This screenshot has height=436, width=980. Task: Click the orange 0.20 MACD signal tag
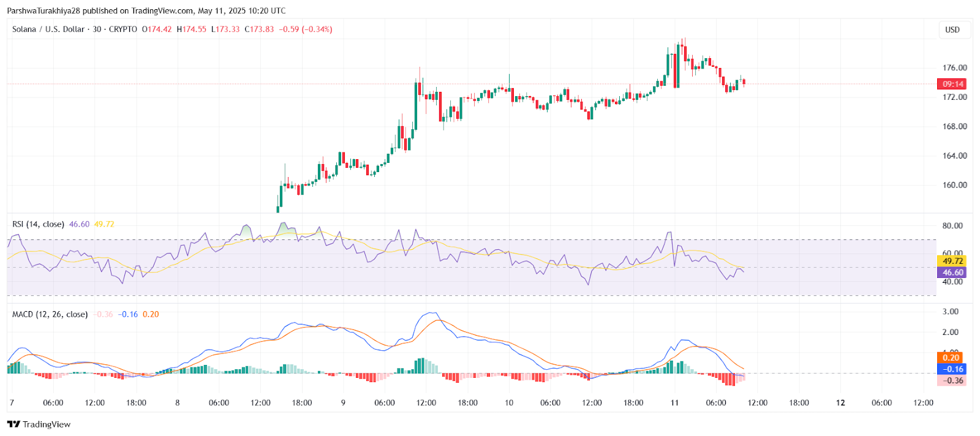951,358
